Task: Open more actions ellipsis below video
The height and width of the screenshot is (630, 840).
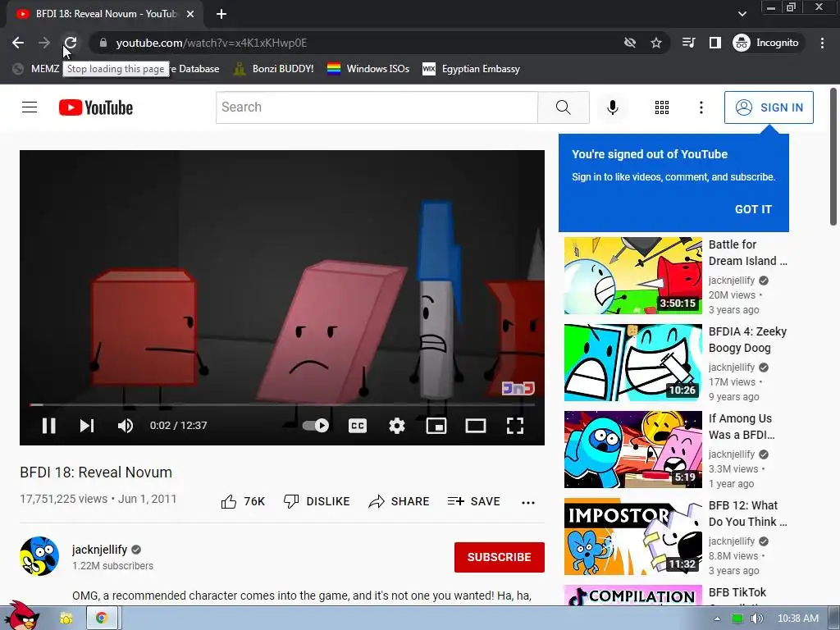Action: [x=528, y=502]
